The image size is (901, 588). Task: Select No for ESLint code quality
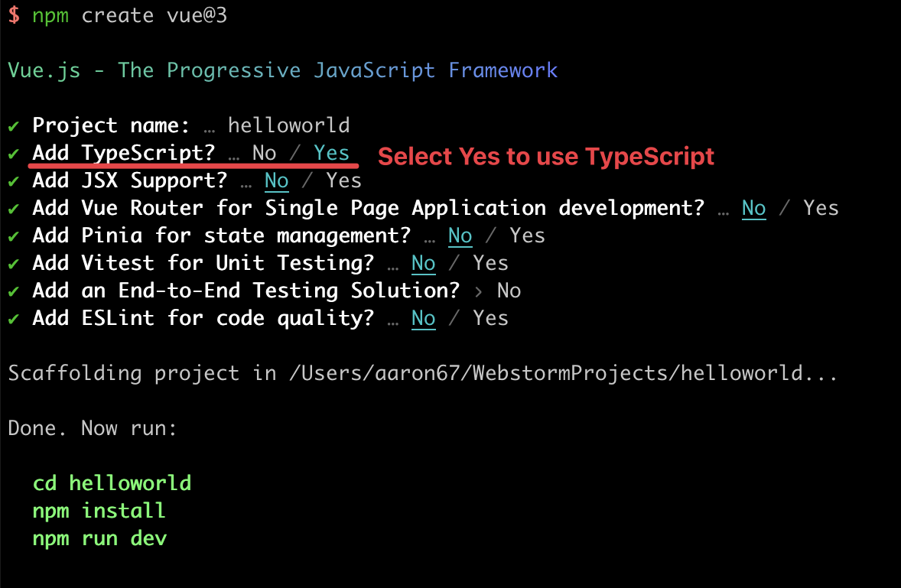[423, 318]
